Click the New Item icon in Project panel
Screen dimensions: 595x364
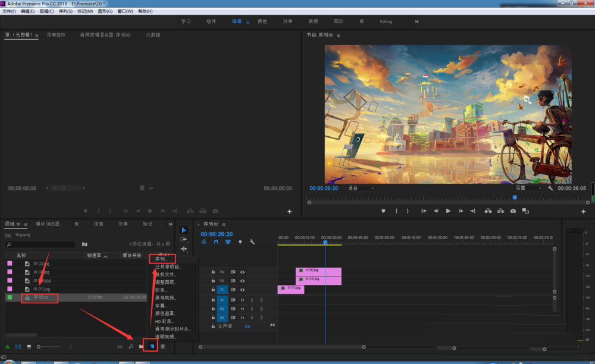coord(152,346)
